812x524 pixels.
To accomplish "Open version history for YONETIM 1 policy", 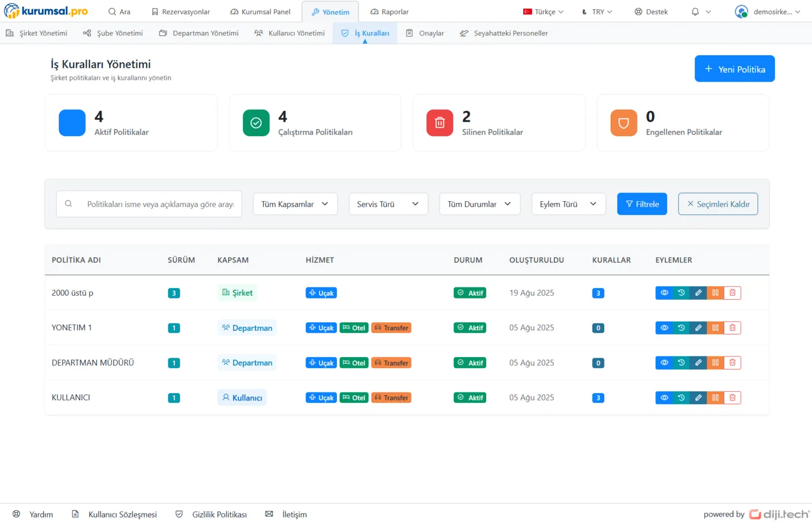I will coord(681,328).
